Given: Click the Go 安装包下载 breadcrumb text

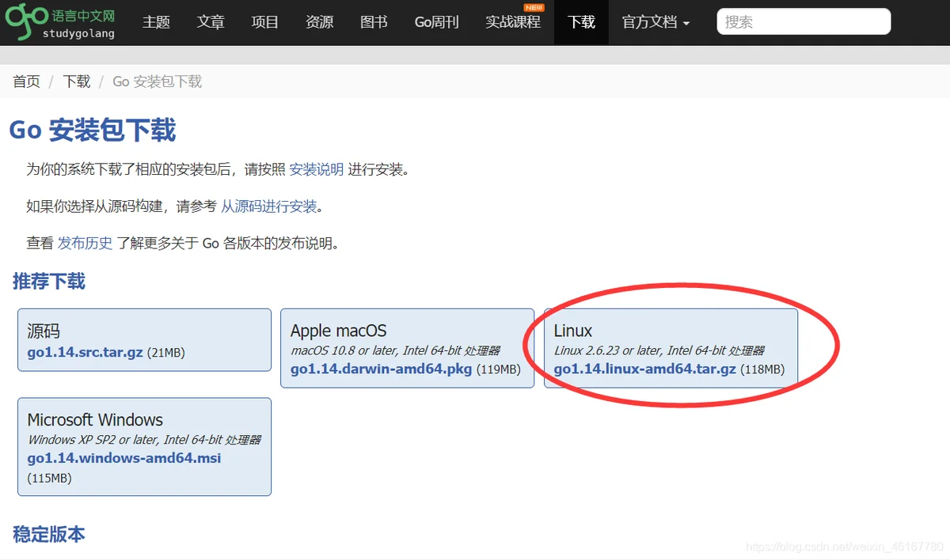Looking at the screenshot, I should [157, 81].
